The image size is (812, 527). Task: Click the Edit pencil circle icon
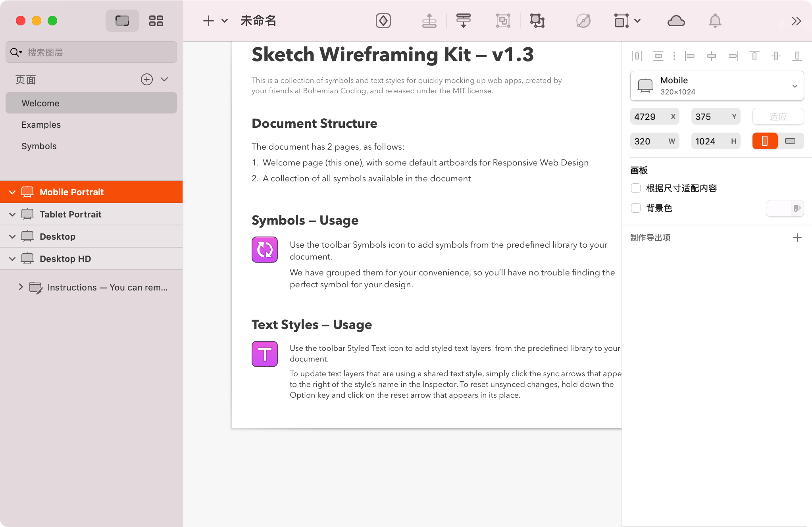[x=583, y=21]
